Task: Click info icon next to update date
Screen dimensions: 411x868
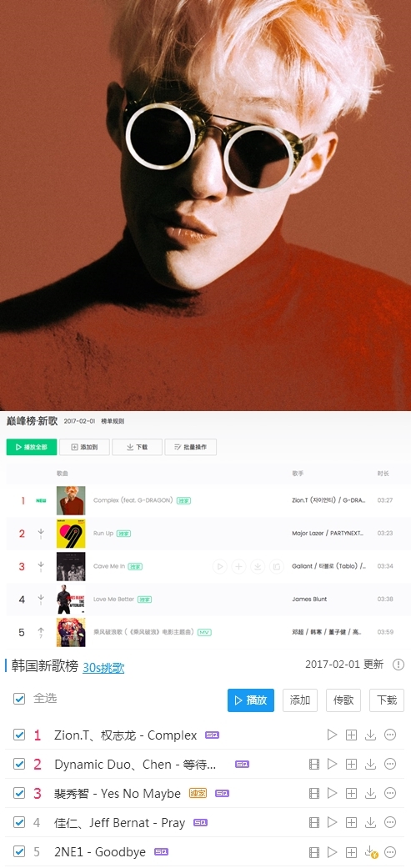Action: (398, 665)
